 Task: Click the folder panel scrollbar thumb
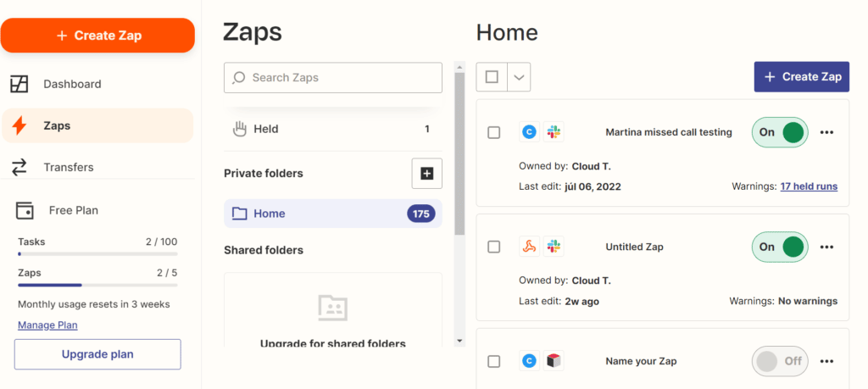point(459,154)
